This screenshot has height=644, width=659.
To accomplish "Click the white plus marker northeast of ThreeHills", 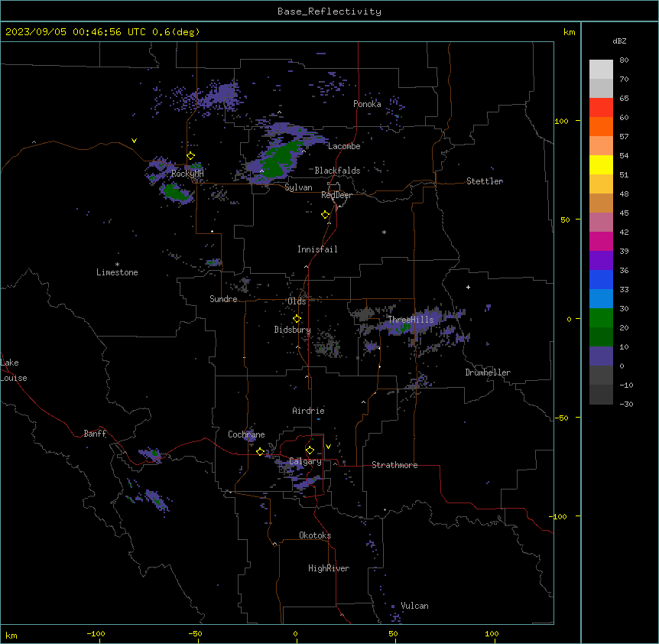I will [468, 287].
